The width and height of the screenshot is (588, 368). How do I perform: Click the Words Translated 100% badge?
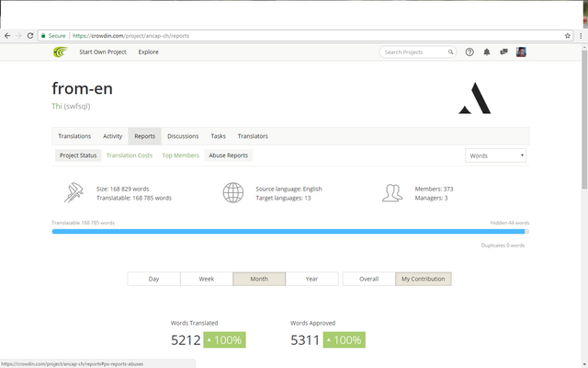224,339
